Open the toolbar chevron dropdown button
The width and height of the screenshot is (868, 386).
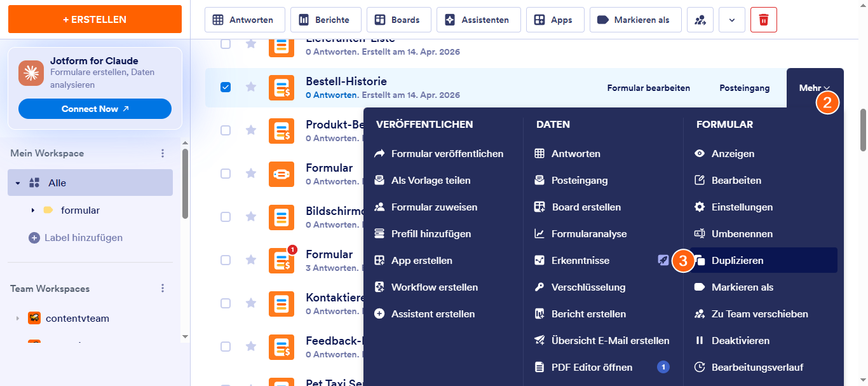point(732,20)
